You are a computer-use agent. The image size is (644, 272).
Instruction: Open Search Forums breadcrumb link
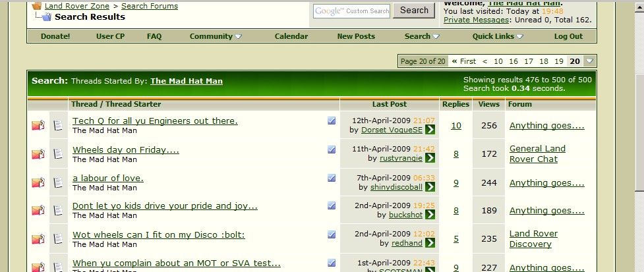[150, 6]
